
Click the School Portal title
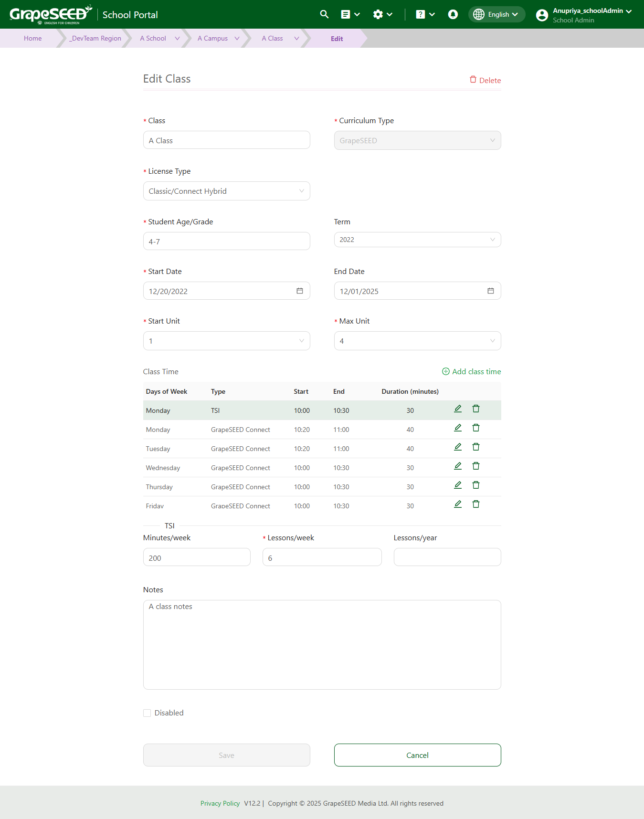click(130, 15)
